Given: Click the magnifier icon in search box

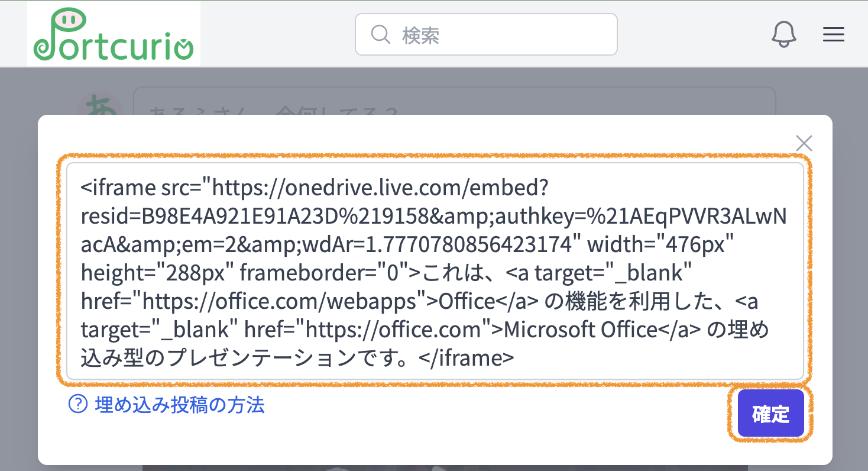Looking at the screenshot, I should tap(380, 34).
